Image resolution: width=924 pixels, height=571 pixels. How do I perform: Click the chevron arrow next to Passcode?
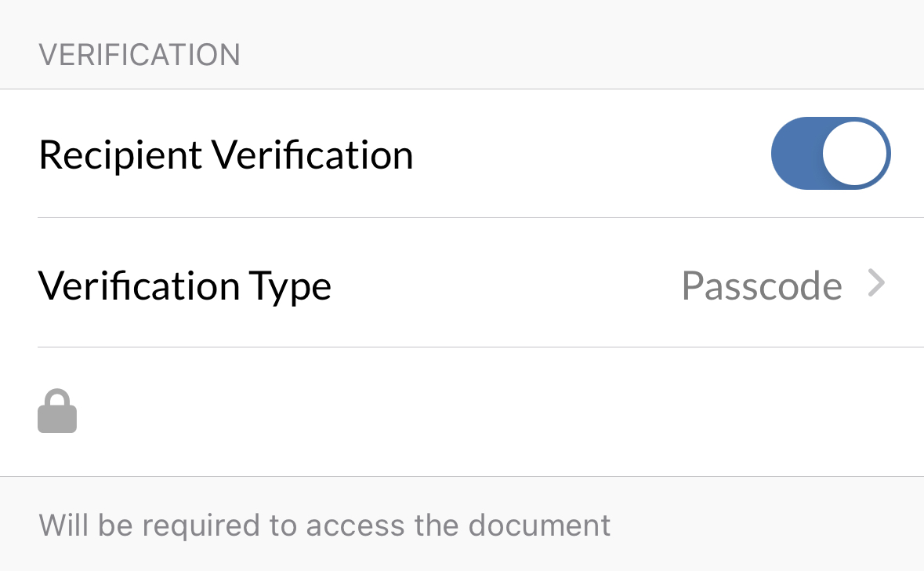click(877, 283)
